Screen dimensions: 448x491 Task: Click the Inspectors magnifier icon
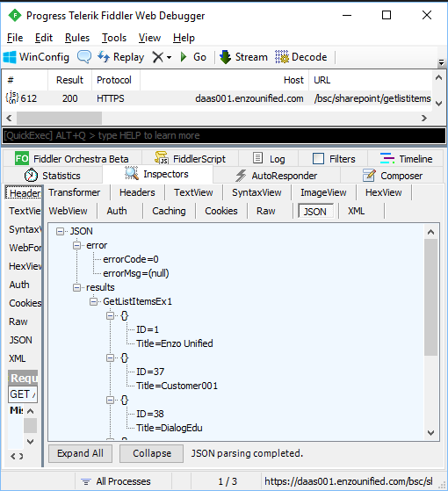[132, 173]
